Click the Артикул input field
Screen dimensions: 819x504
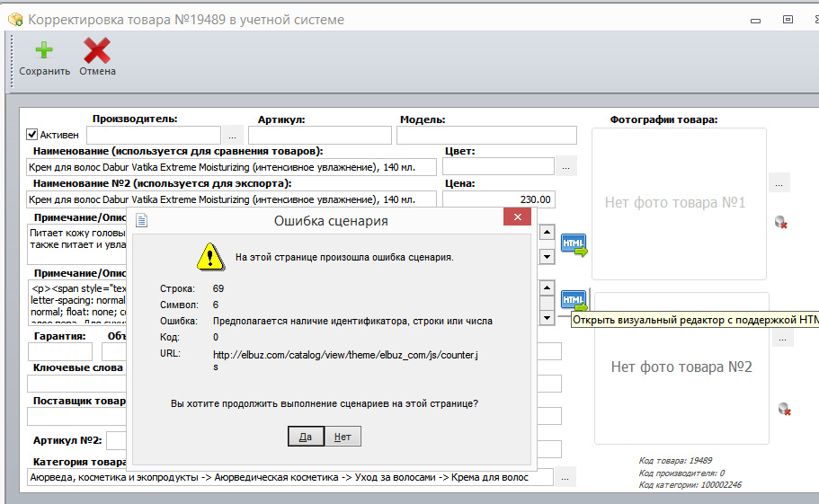click(x=320, y=136)
